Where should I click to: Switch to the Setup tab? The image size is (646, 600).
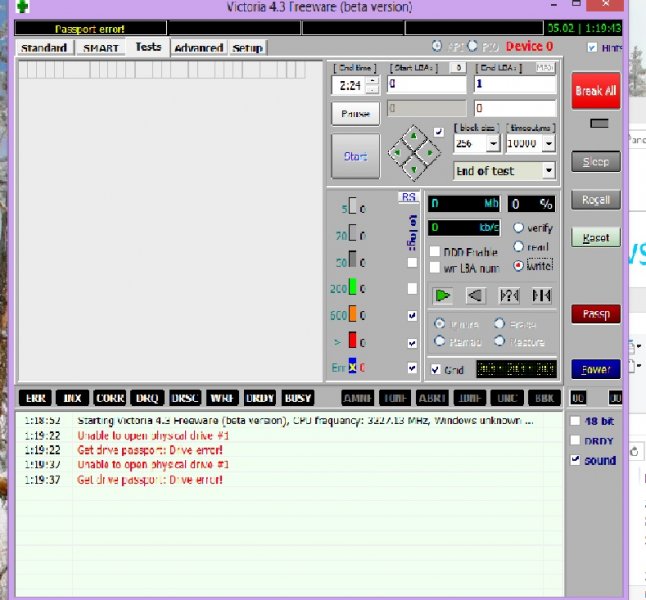[x=247, y=48]
